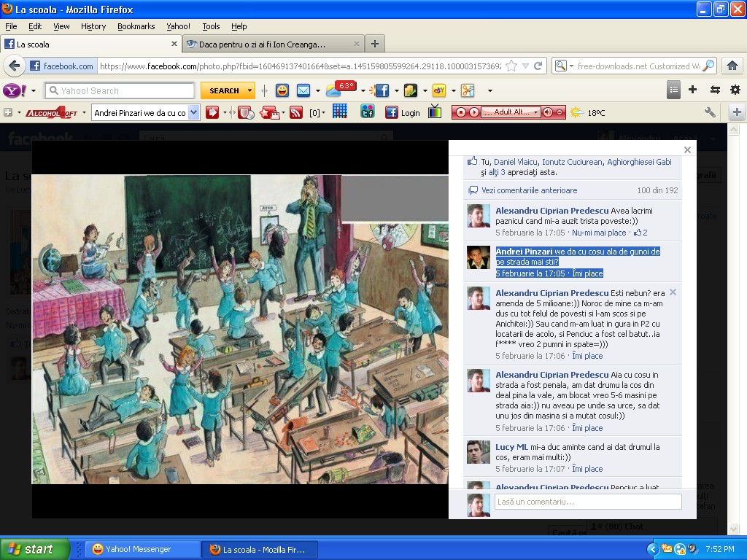Click the TV icon in the toolbar
Screen dimensions: 747x560
[435, 112]
